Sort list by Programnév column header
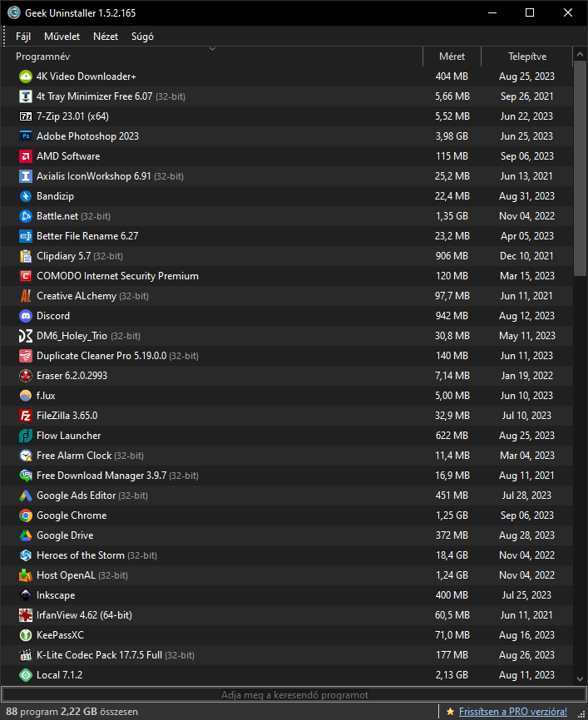The height and width of the screenshot is (720, 588). click(x=43, y=57)
